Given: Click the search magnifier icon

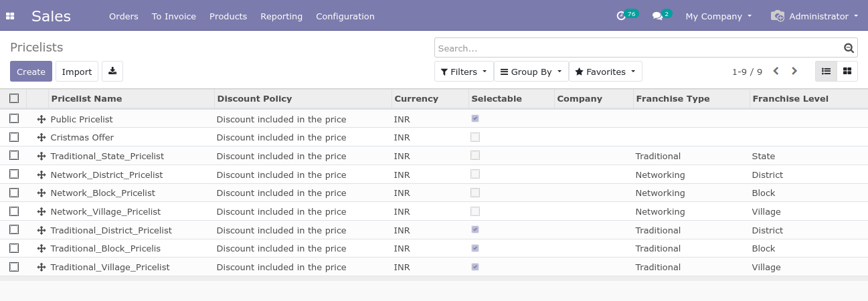Looking at the screenshot, I should point(849,48).
